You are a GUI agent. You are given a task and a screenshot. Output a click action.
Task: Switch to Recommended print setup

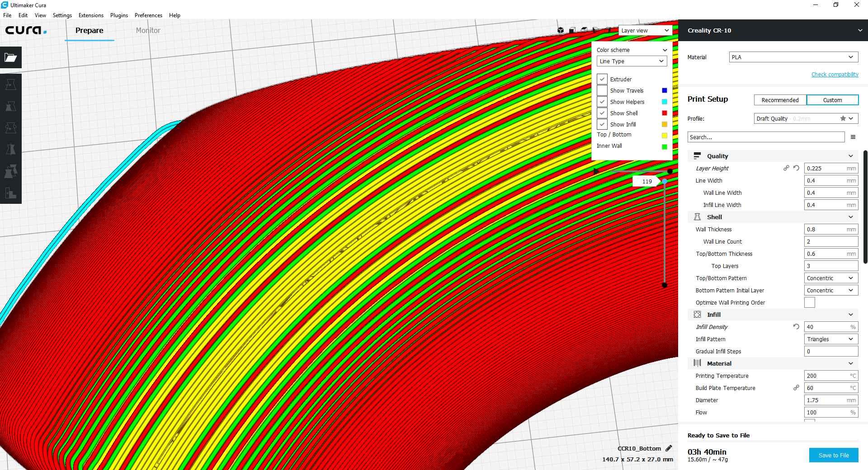pos(780,100)
